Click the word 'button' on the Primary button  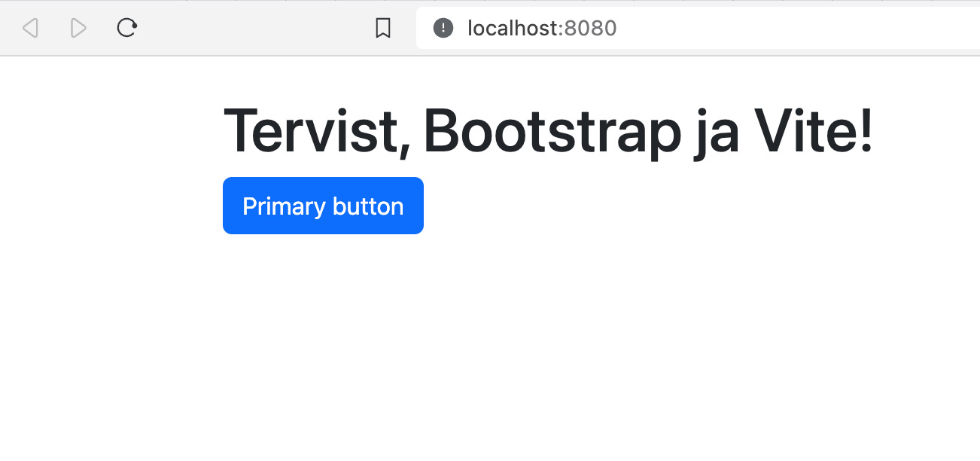(369, 206)
